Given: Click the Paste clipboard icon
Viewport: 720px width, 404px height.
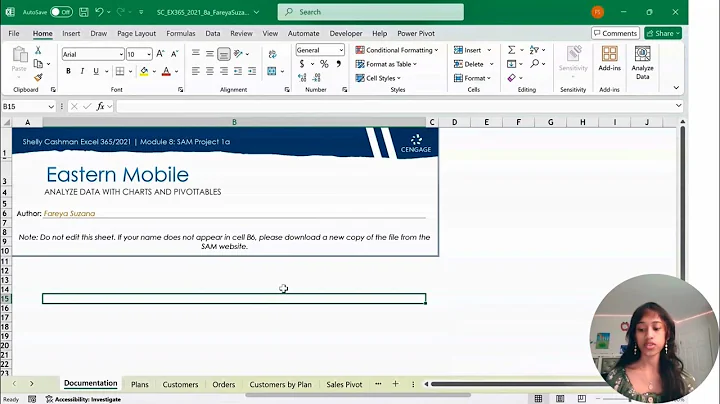Looking at the screenshot, I should (x=19, y=54).
